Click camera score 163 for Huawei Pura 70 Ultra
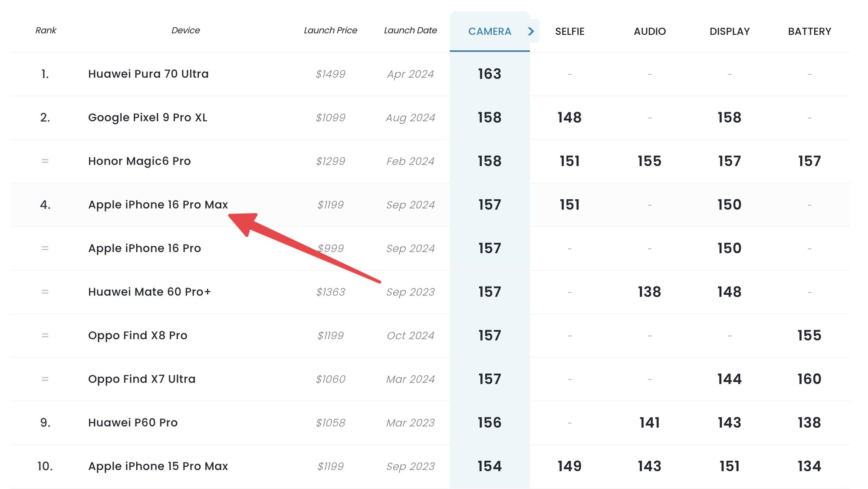Image resolution: width=868 pixels, height=489 pixels. click(x=490, y=74)
